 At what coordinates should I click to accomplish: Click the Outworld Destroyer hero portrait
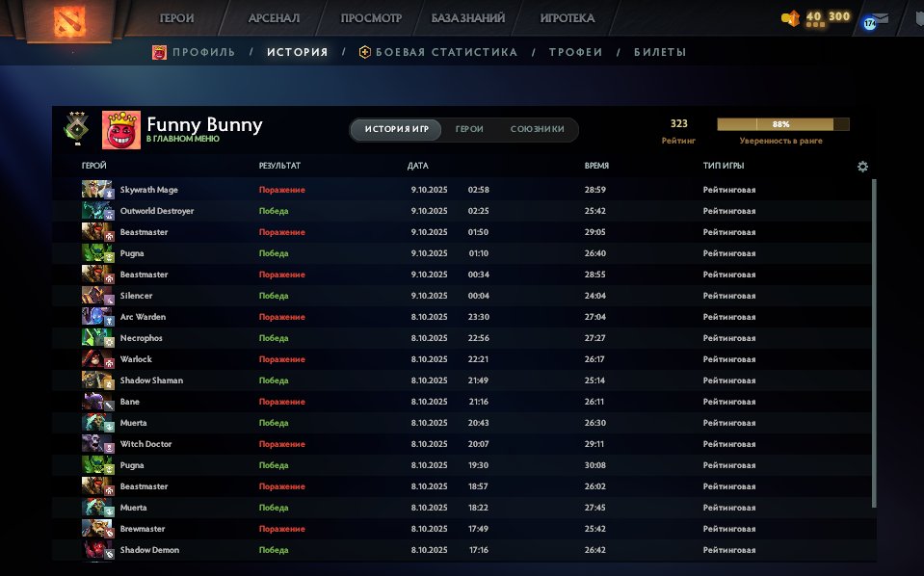pyautogui.click(x=96, y=211)
